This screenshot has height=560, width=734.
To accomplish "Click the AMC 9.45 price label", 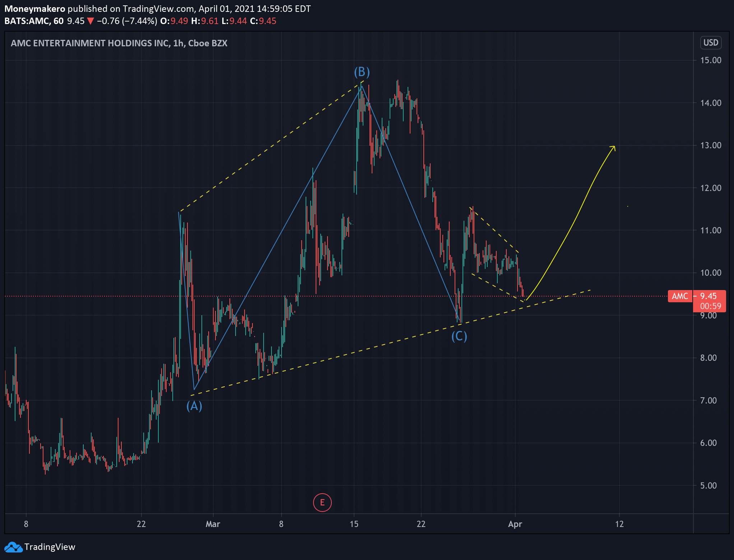I will pos(697,296).
